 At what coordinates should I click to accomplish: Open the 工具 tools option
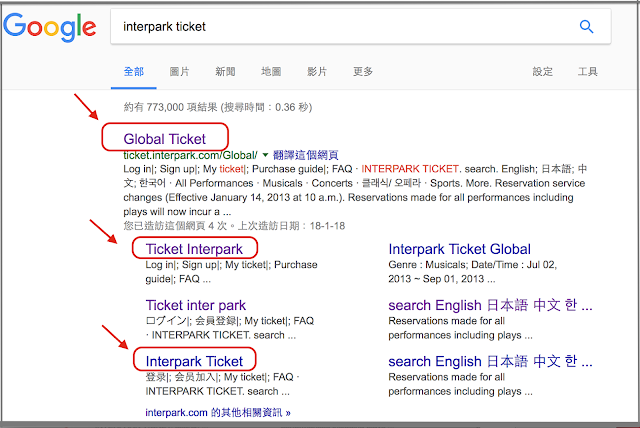click(x=588, y=72)
